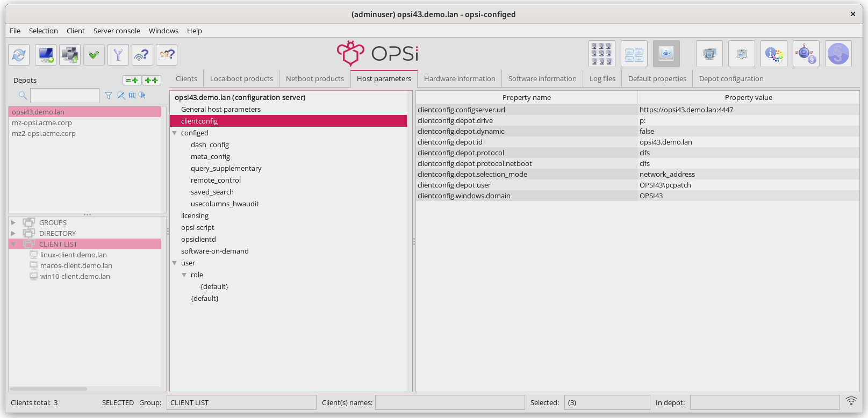Click the session info users icon
868x418 pixels.
(167, 55)
